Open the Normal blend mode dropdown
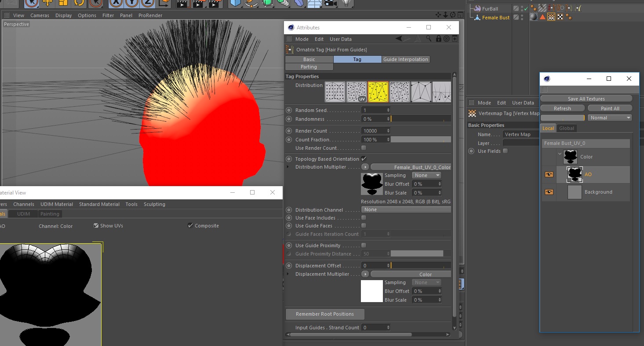 click(610, 118)
